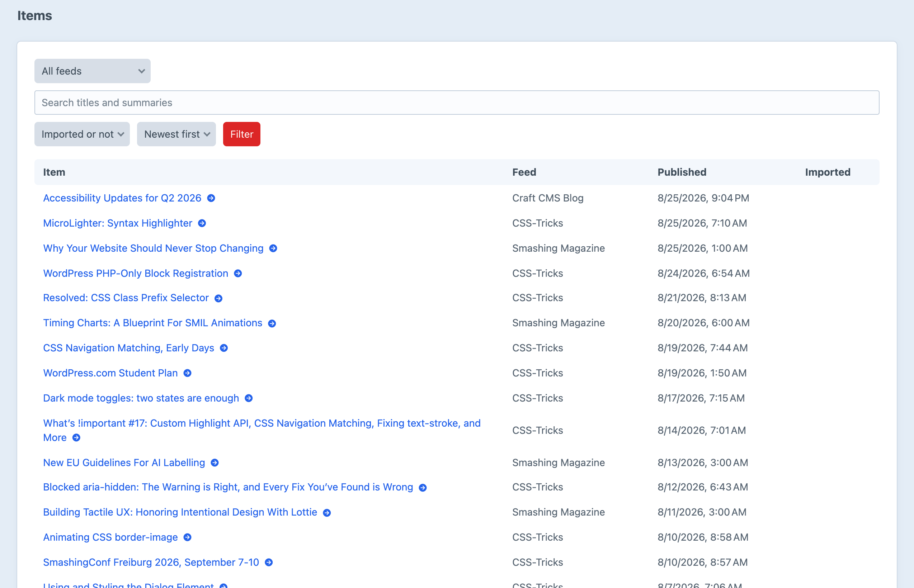Focus the Search titles and summaries field
Image resolution: width=914 pixels, height=588 pixels.
pos(457,102)
